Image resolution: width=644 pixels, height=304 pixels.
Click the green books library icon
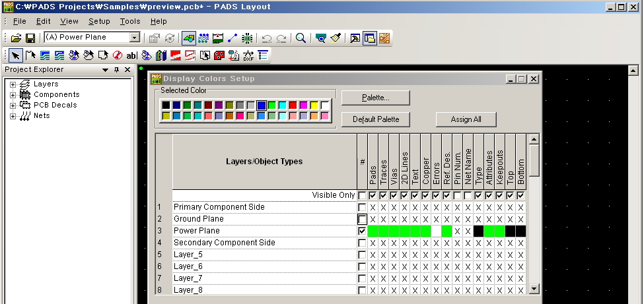click(161, 55)
